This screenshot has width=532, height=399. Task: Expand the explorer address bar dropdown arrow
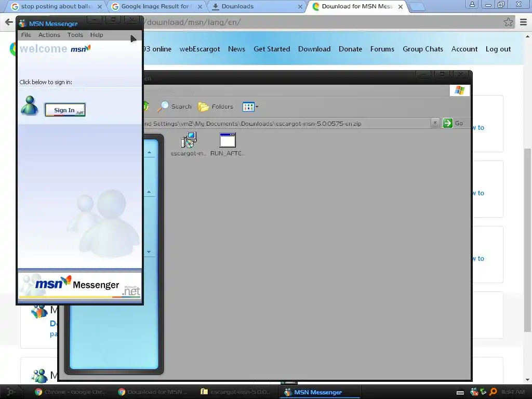point(435,123)
